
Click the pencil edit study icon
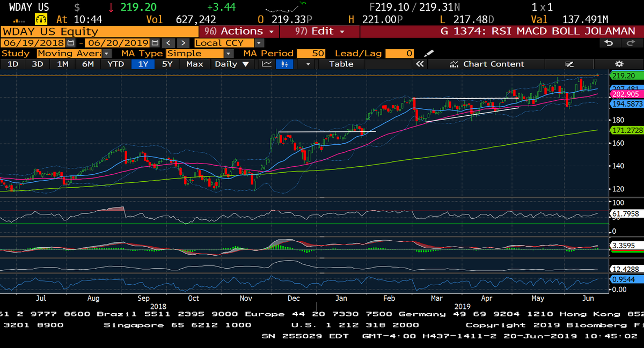pyautogui.click(x=428, y=53)
